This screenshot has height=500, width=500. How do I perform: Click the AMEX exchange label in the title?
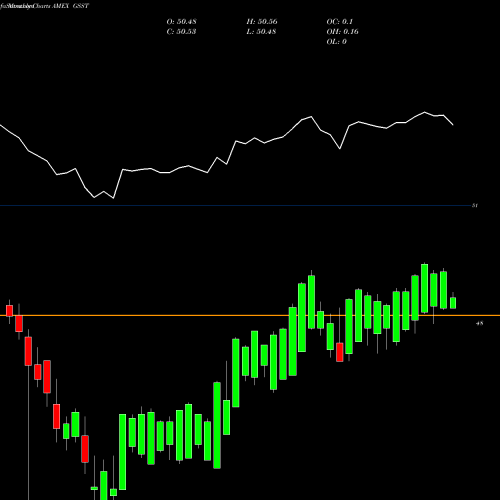60,6
